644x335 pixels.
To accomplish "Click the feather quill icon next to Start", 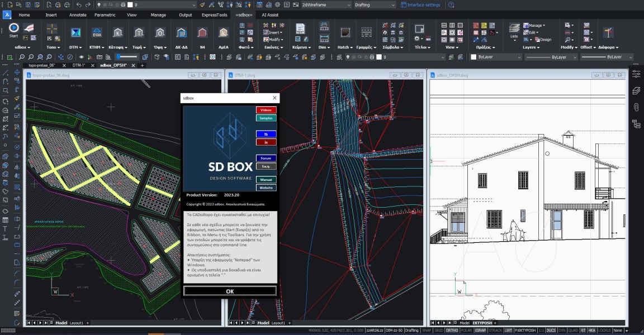I will point(29,28).
